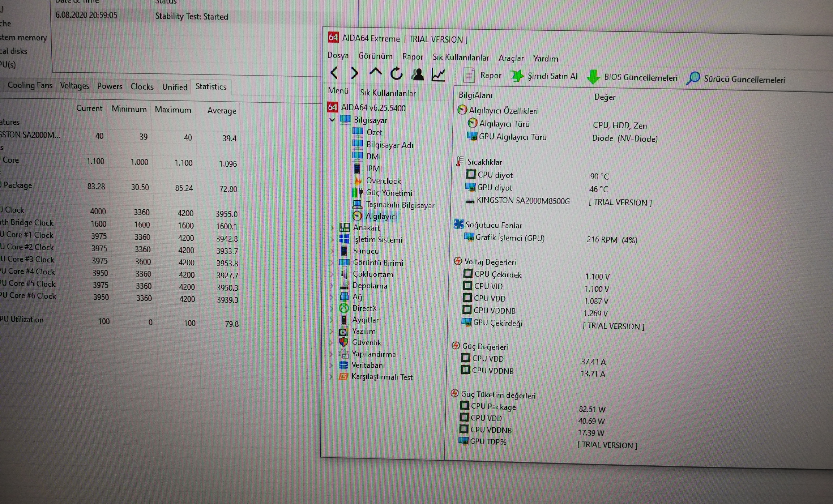Image resolution: width=833 pixels, height=504 pixels.
Task: Click the Değer column header
Action: (605, 97)
